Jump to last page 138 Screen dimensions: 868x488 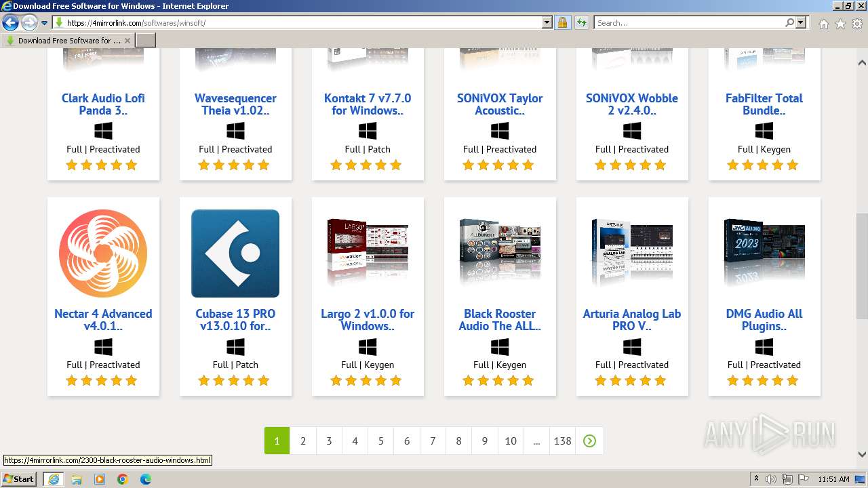pyautogui.click(x=563, y=441)
